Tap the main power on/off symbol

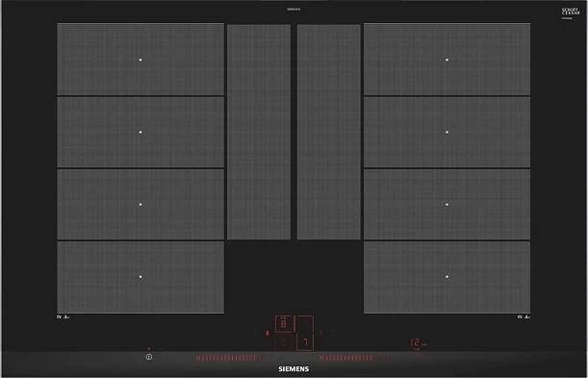pyautogui.click(x=149, y=357)
